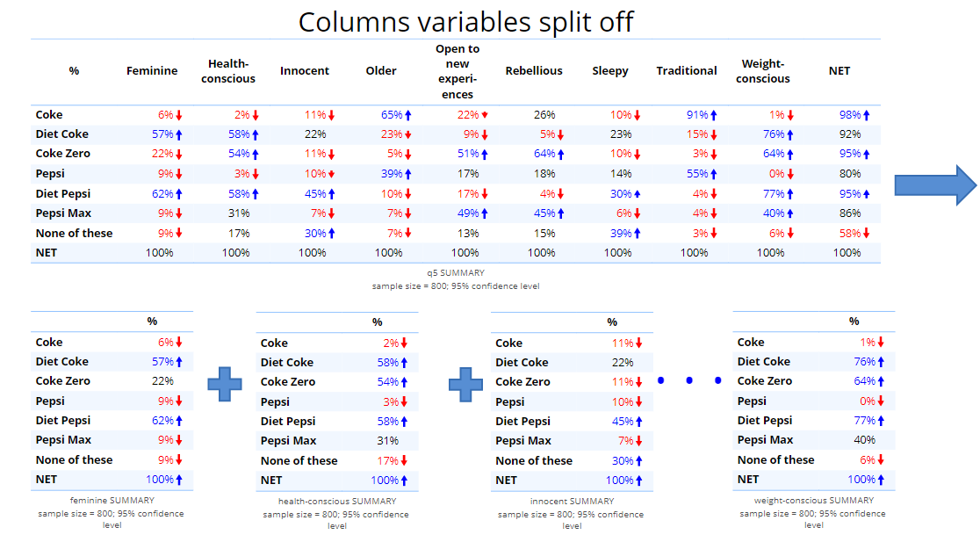This screenshot has height=542, width=980.
Task: Click the three blue dots between summary tables
Action: (x=689, y=380)
